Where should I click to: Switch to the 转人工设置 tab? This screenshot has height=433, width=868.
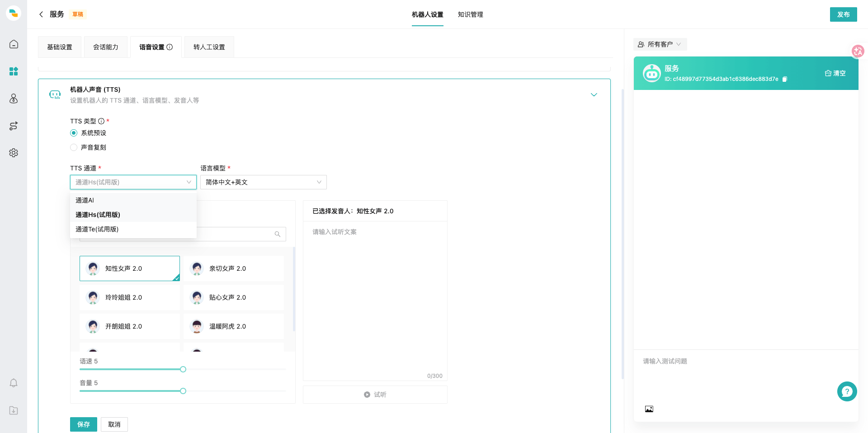coord(209,47)
